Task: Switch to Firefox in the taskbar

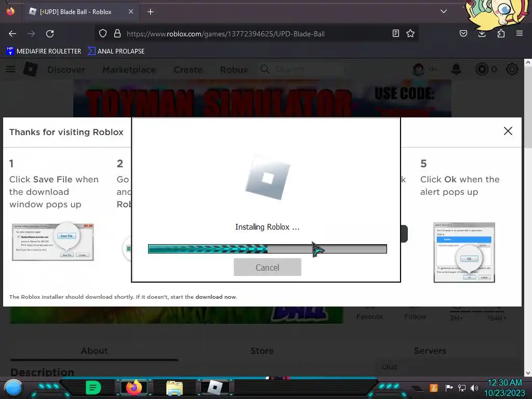Action: [x=134, y=388]
